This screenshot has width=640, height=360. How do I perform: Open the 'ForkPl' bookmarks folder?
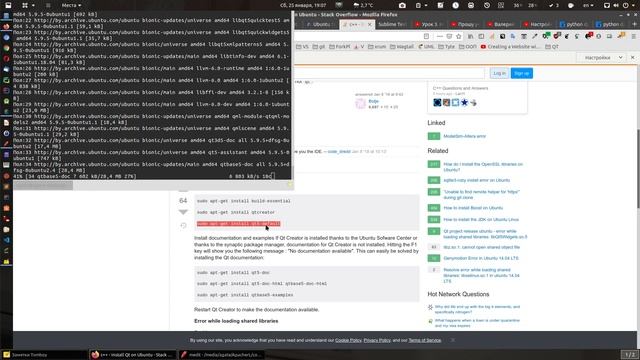pyautogui.click(x=340, y=47)
